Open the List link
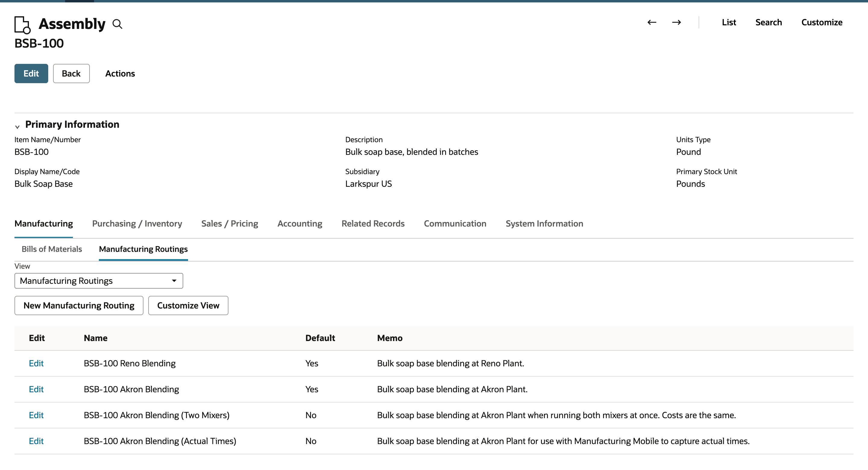Image resolution: width=868 pixels, height=470 pixels. pyautogui.click(x=729, y=22)
